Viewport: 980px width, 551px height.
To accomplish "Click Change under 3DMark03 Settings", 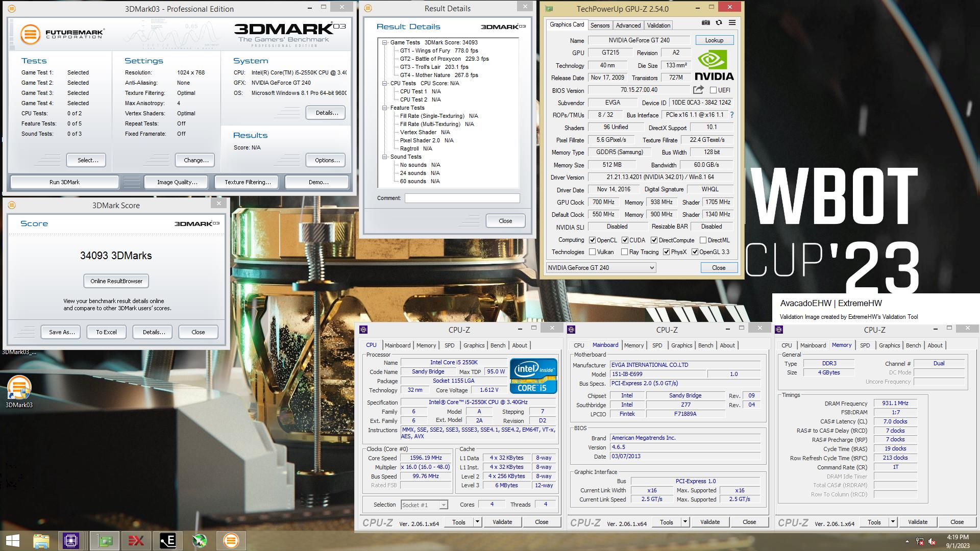I will (196, 160).
